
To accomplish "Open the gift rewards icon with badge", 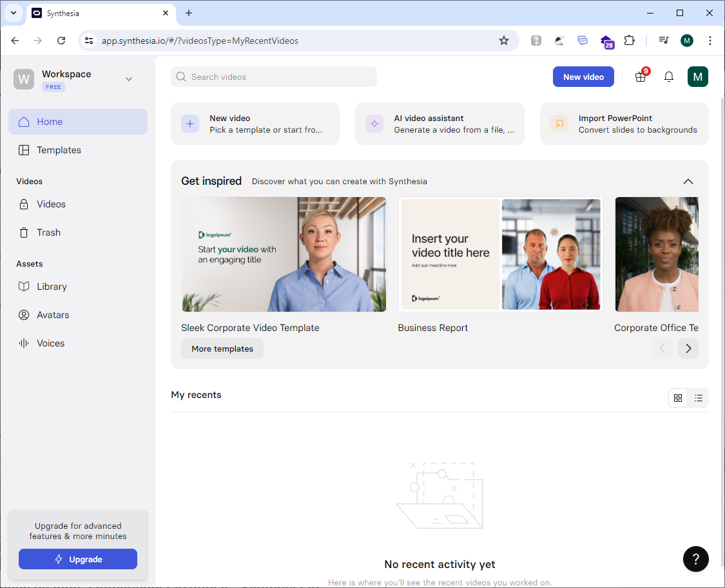I will pos(641,77).
